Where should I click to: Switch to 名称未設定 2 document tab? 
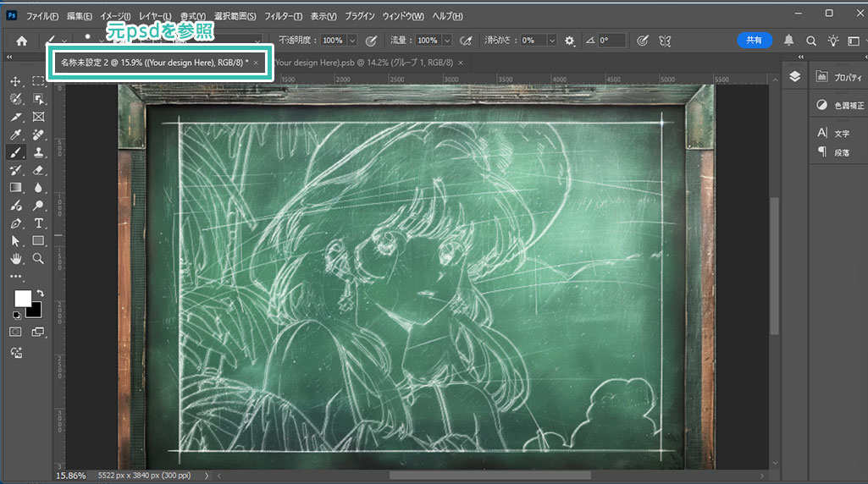[x=154, y=63]
